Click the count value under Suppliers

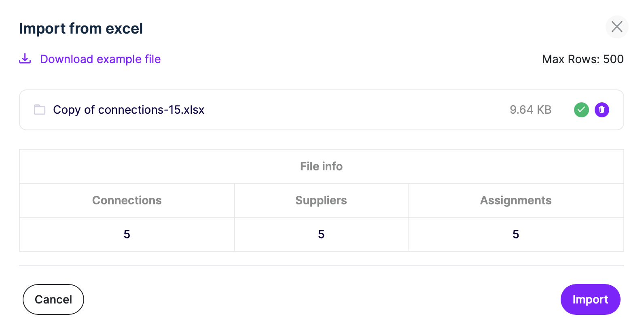point(321,234)
